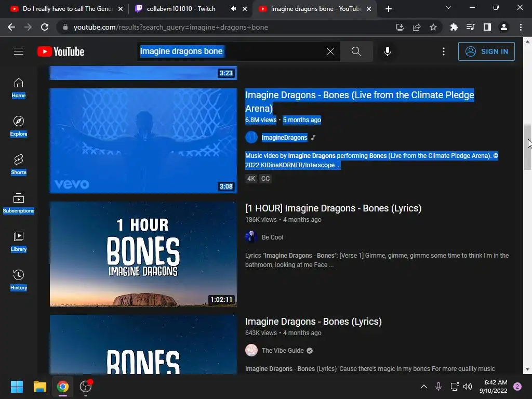532x399 pixels.
Task: Bookmark this page with the star
Action: pyautogui.click(x=433, y=27)
